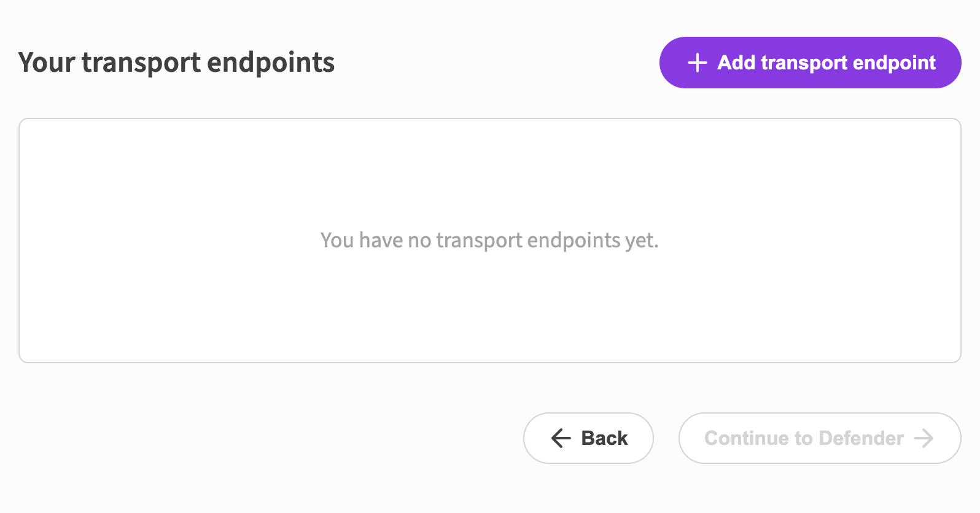This screenshot has height=513, width=980.
Task: Click the empty transport endpoints list panel
Action: (489, 172)
